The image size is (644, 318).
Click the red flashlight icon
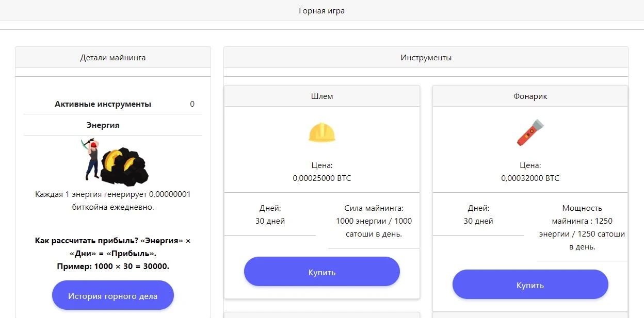pos(530,132)
